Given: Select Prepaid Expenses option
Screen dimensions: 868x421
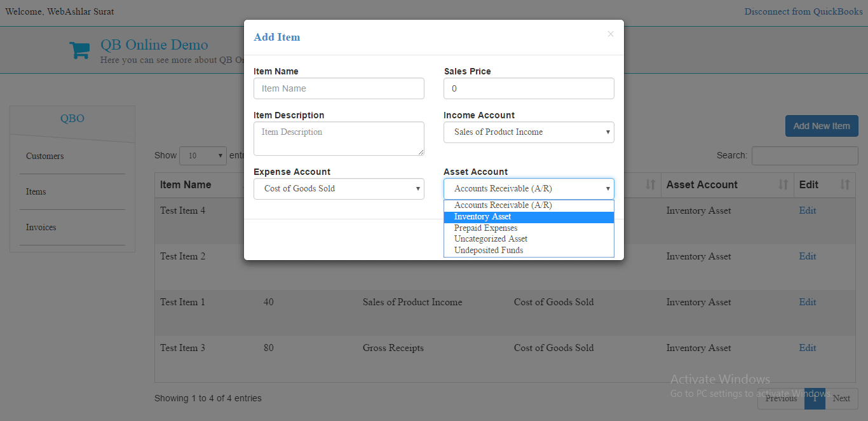Looking at the screenshot, I should point(529,228).
